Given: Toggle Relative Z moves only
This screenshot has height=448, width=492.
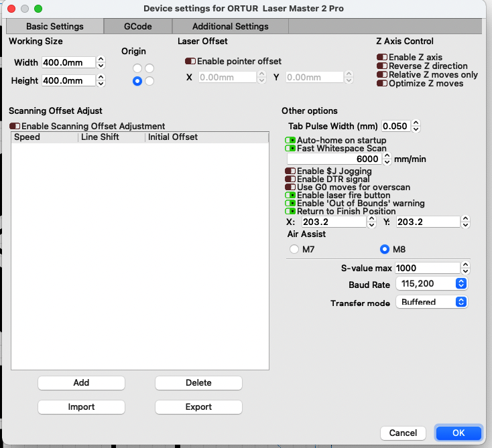Looking at the screenshot, I should coord(382,74).
